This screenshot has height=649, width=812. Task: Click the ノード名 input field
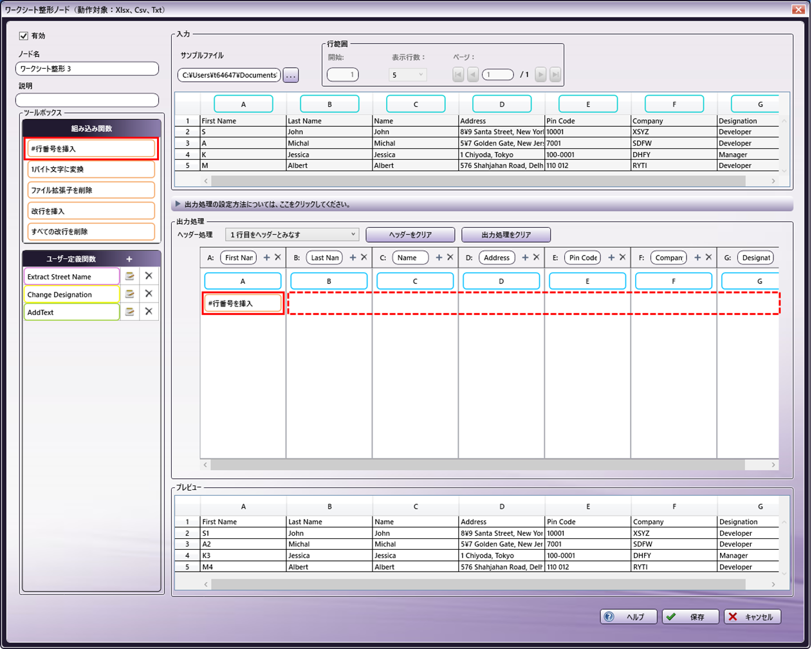(87, 69)
